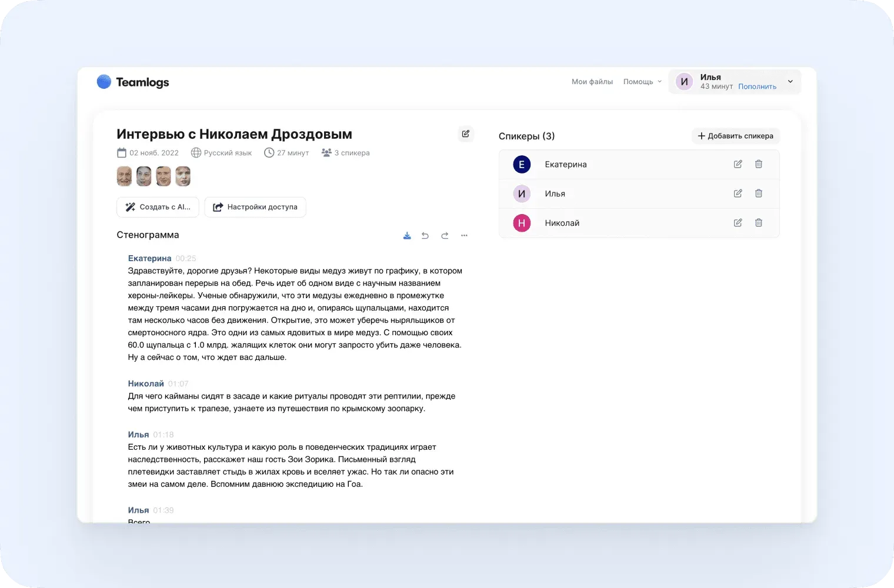Viewport: 894px width, 588px height.
Task: Delete speaker Илья
Action: [x=759, y=193]
